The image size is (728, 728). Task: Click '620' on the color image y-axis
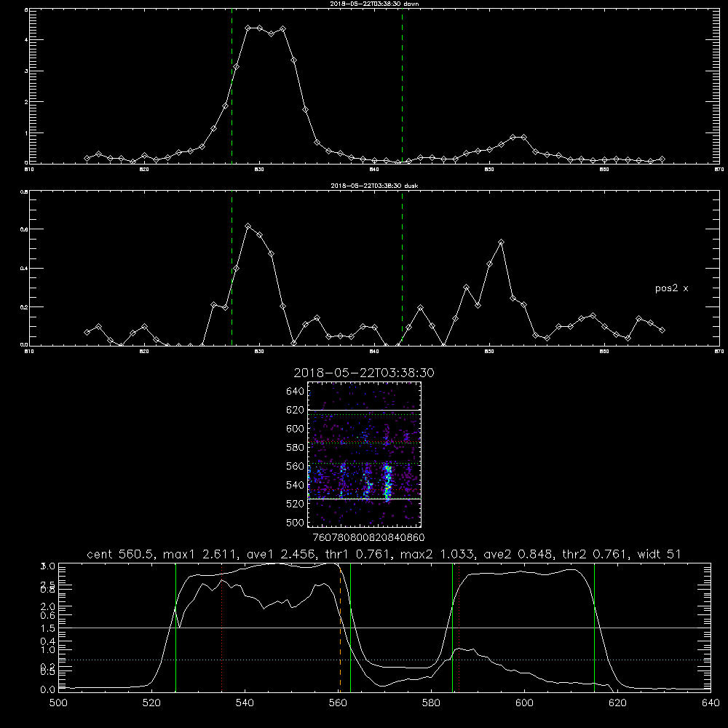[296, 410]
